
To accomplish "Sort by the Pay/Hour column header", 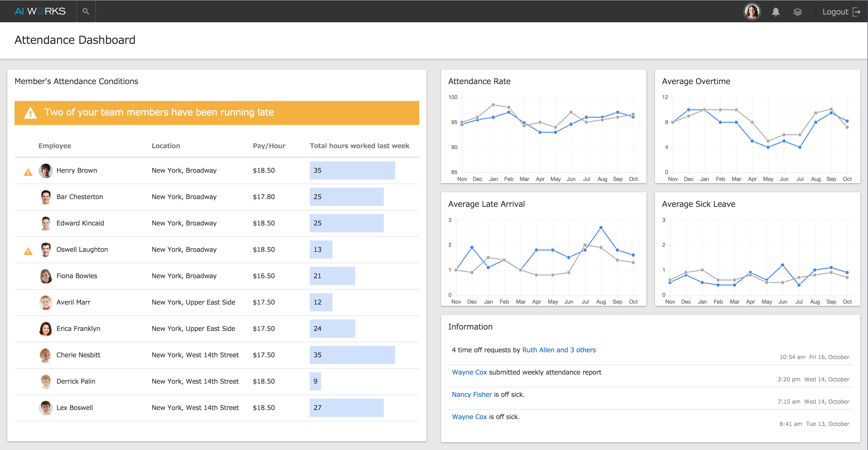I will (269, 146).
